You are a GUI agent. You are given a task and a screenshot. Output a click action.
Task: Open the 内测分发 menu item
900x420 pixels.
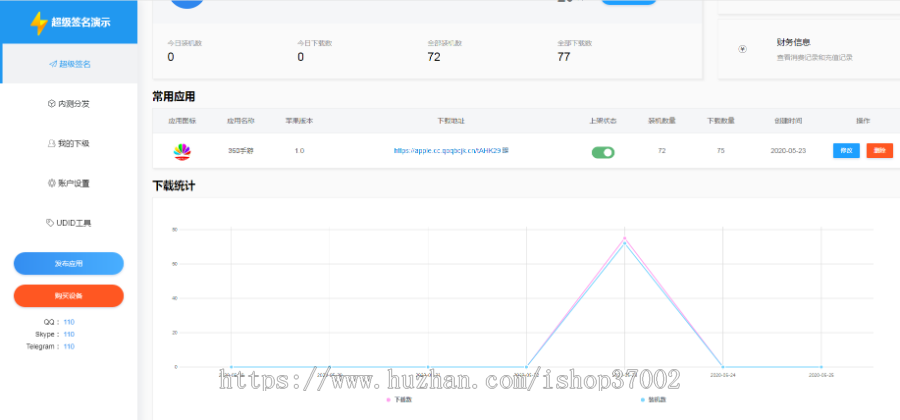(69, 104)
